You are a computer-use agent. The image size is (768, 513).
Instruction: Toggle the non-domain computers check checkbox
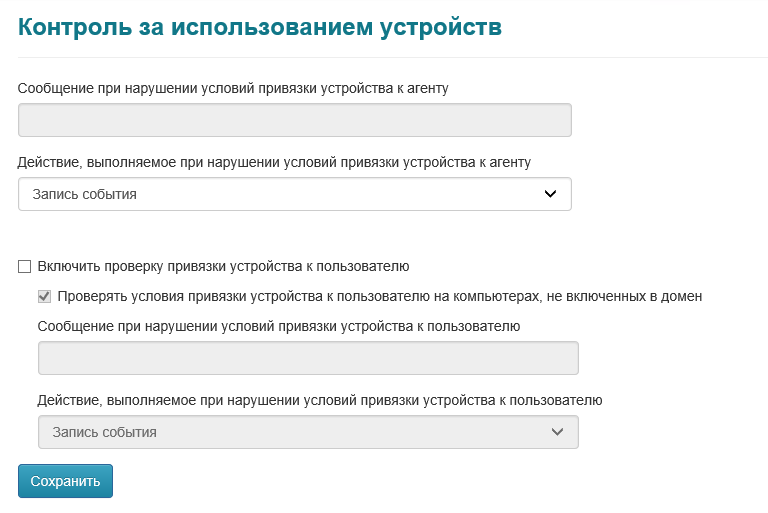44,296
